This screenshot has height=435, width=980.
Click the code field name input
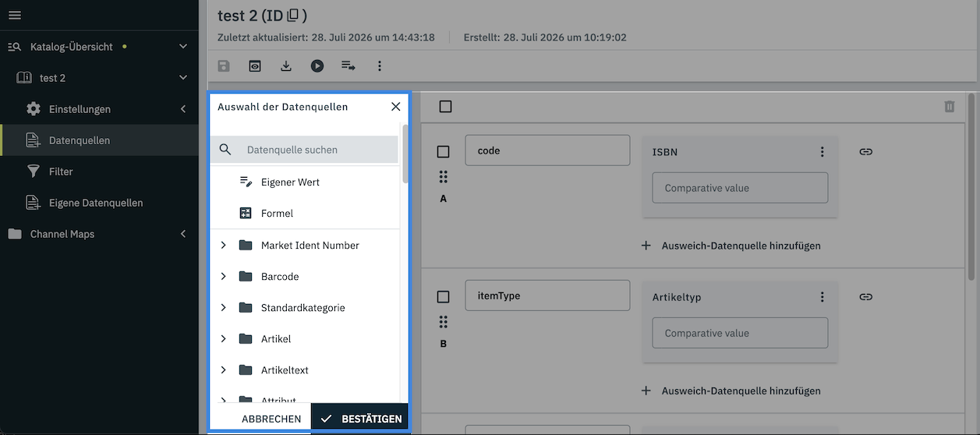pos(547,150)
